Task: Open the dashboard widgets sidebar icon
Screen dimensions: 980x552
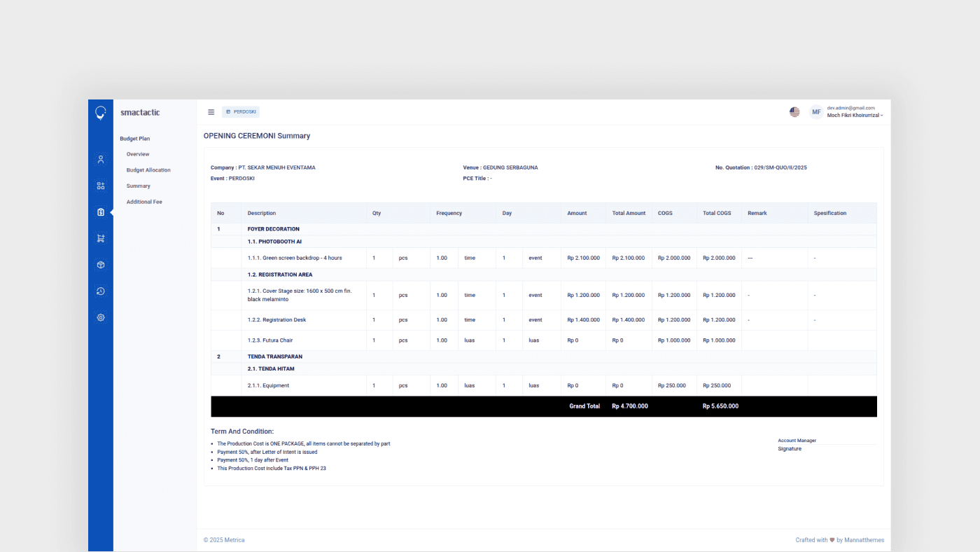Action: 101,186
